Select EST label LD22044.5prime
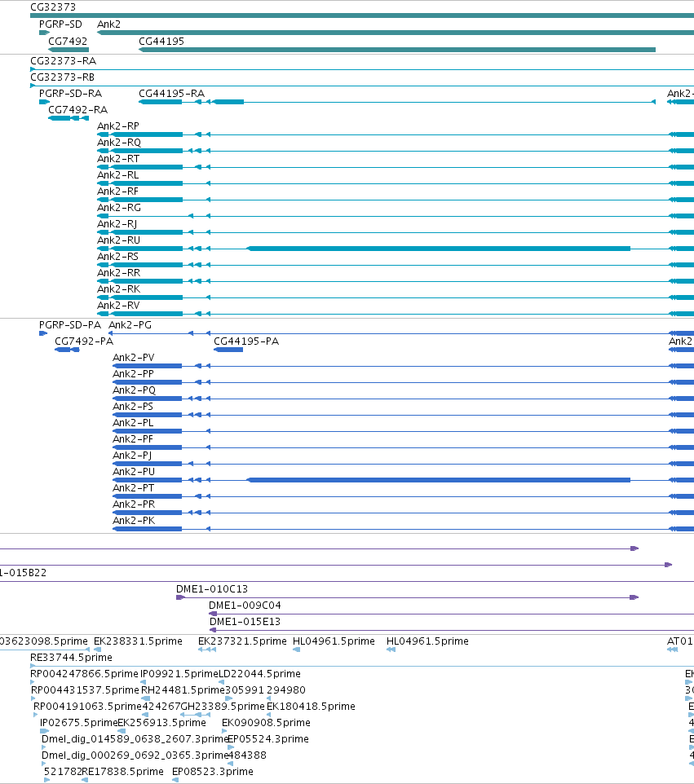694x784 pixels. click(x=259, y=674)
